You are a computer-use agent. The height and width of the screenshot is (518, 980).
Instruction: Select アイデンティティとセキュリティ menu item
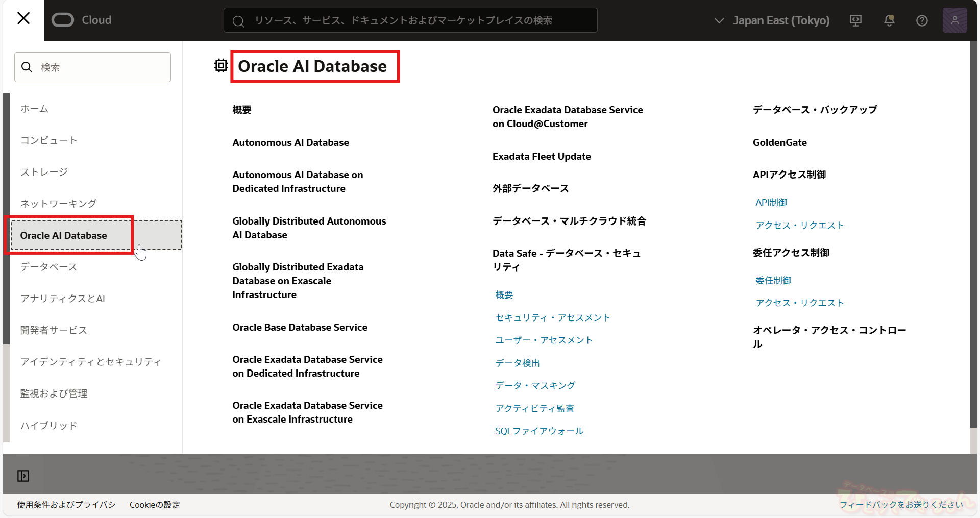(91, 362)
